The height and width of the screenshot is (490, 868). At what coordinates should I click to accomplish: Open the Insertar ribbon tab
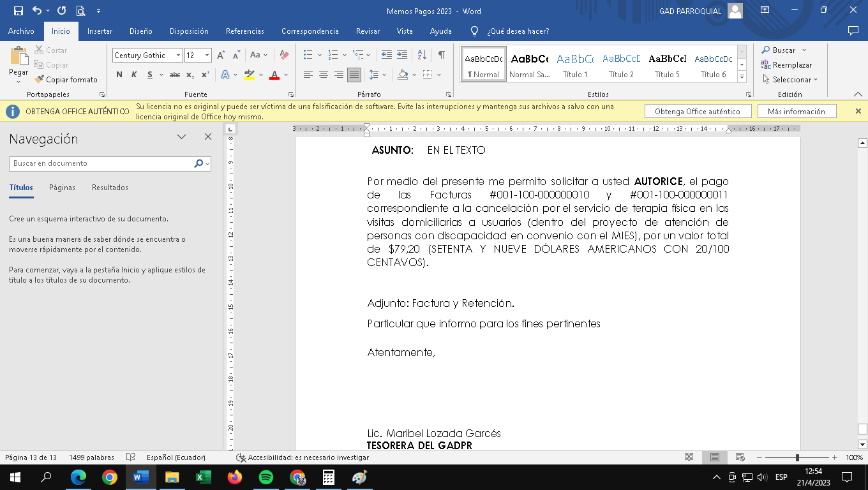click(x=100, y=31)
